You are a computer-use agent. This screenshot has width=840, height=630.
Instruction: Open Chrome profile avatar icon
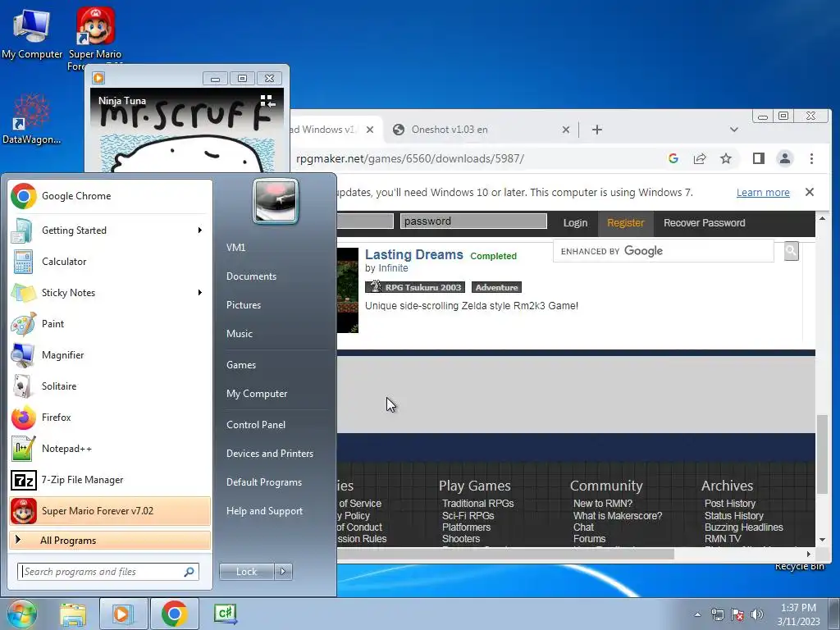click(x=785, y=158)
